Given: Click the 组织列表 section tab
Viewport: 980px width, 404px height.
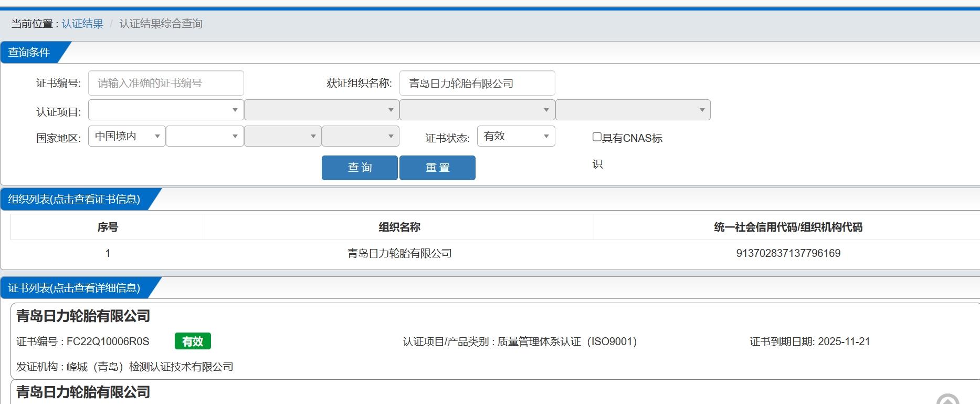Looking at the screenshot, I should pyautogui.click(x=75, y=199).
